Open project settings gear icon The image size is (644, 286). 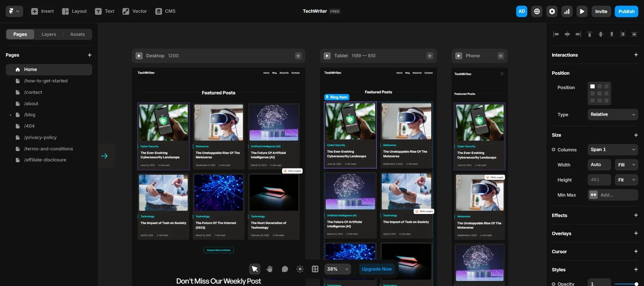pyautogui.click(x=552, y=11)
